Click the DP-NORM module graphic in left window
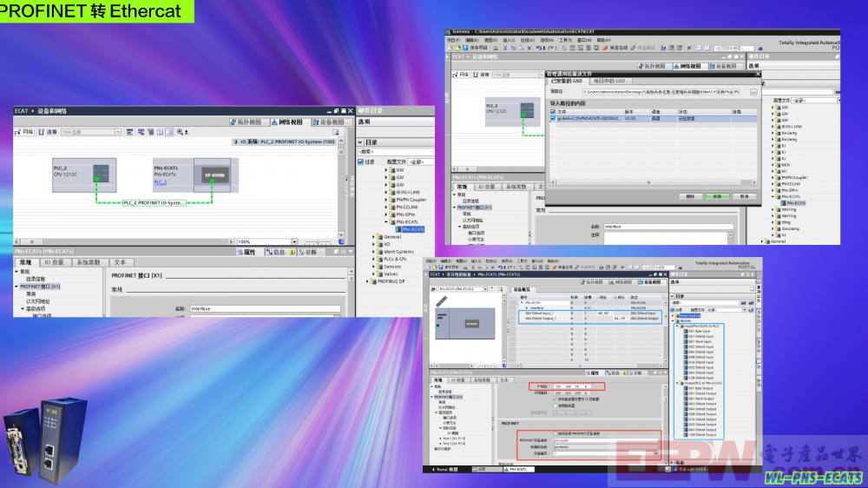This screenshot has height=488, width=868. (214, 175)
